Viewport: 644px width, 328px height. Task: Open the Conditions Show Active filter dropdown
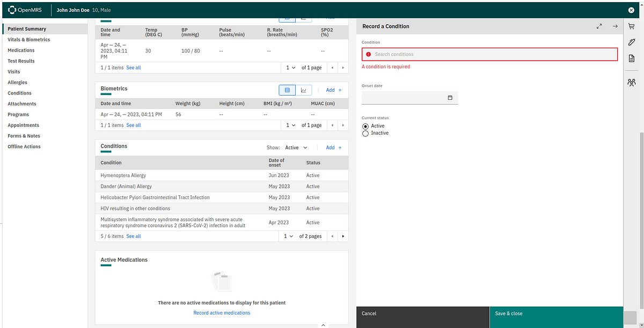pyautogui.click(x=296, y=148)
